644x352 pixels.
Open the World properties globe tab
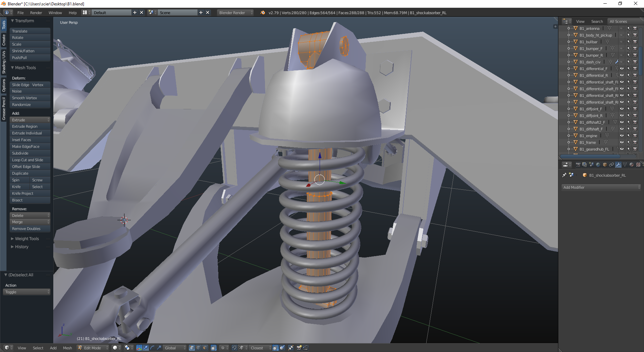coord(598,165)
